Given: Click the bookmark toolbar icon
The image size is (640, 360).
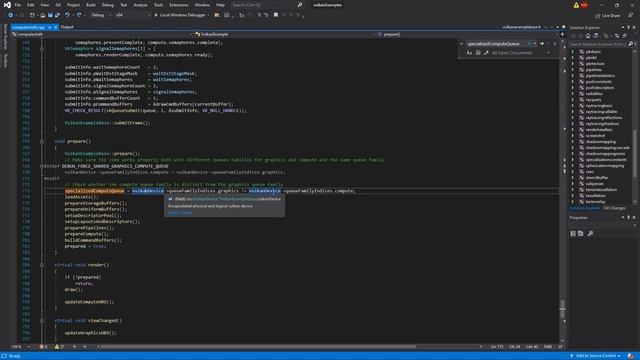Looking at the screenshot, I should 276,15.
